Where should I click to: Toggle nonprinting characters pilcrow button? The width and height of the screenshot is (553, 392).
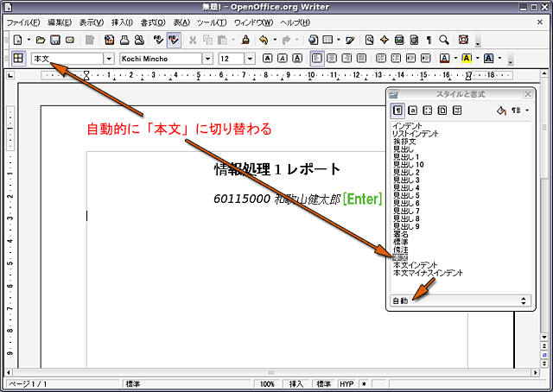pyautogui.click(x=429, y=40)
